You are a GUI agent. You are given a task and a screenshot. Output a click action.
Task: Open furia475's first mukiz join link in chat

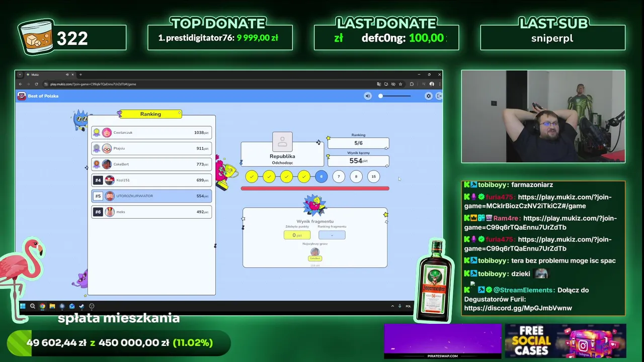538,202
